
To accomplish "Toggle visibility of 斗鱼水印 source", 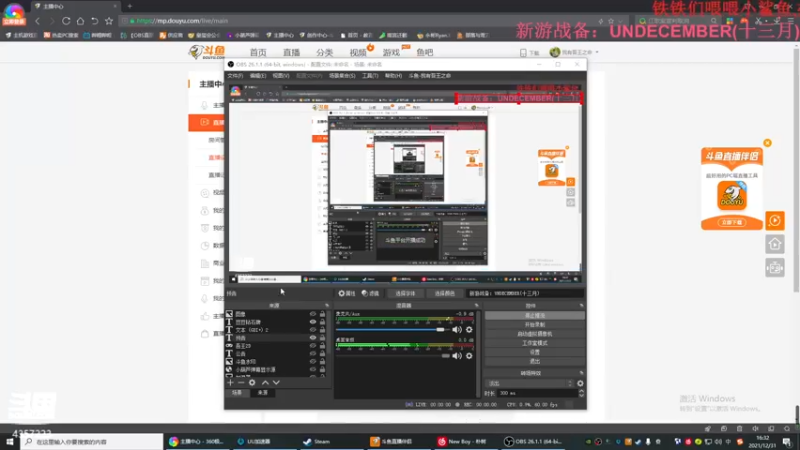I will [313, 362].
